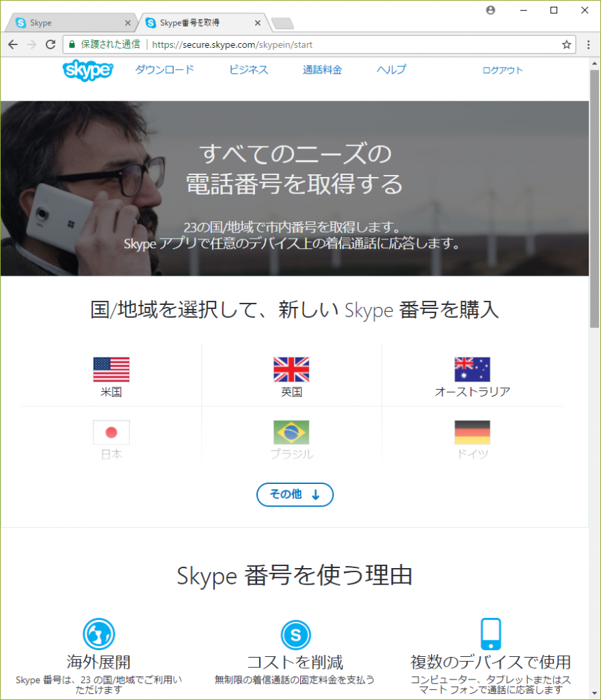Screen dimensions: 601x700
Task: Select the United Kingdom flag
Action: tap(291, 370)
